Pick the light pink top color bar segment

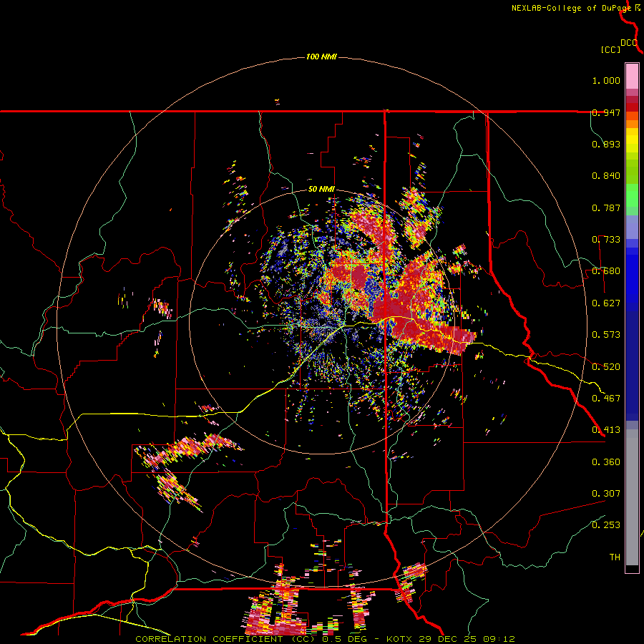pyautogui.click(x=632, y=76)
